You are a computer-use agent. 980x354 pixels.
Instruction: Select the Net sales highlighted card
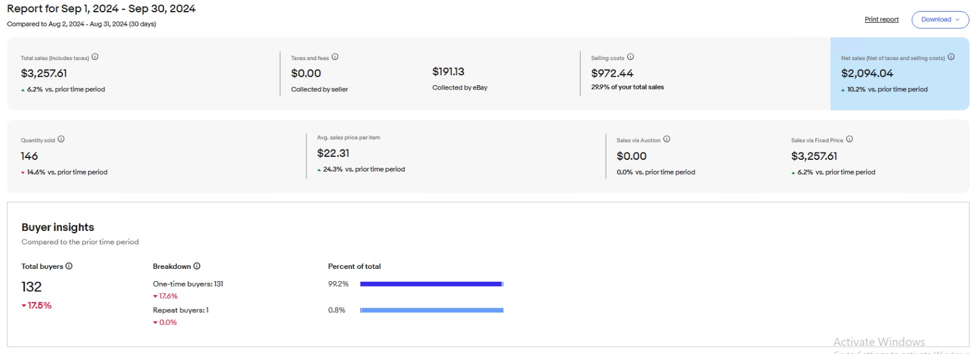[x=900, y=73]
